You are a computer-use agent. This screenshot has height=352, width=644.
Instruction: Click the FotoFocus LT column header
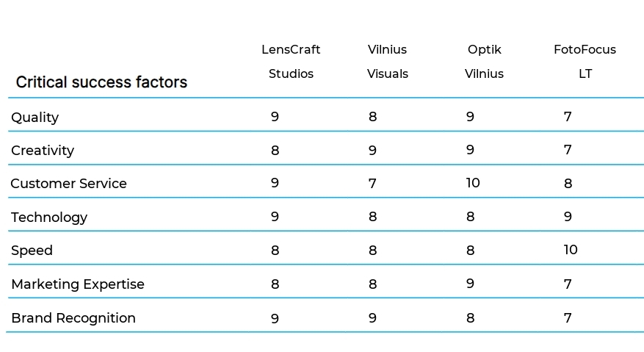click(x=585, y=62)
